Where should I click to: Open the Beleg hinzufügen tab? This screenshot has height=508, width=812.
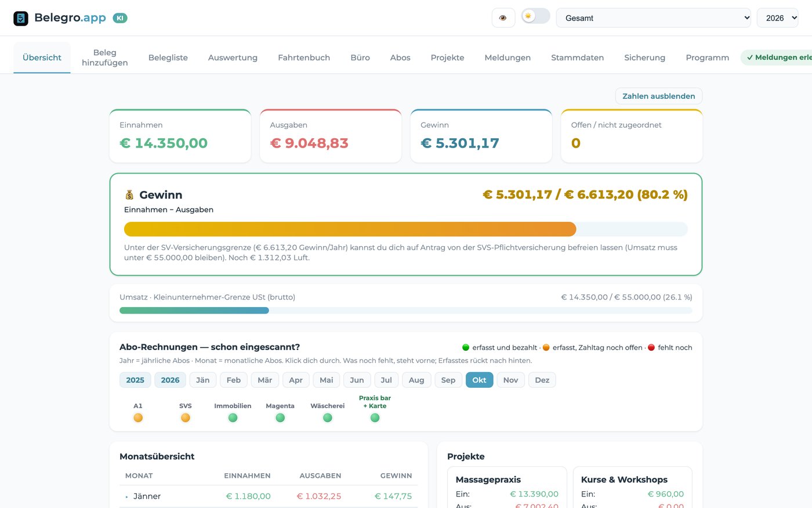point(105,57)
